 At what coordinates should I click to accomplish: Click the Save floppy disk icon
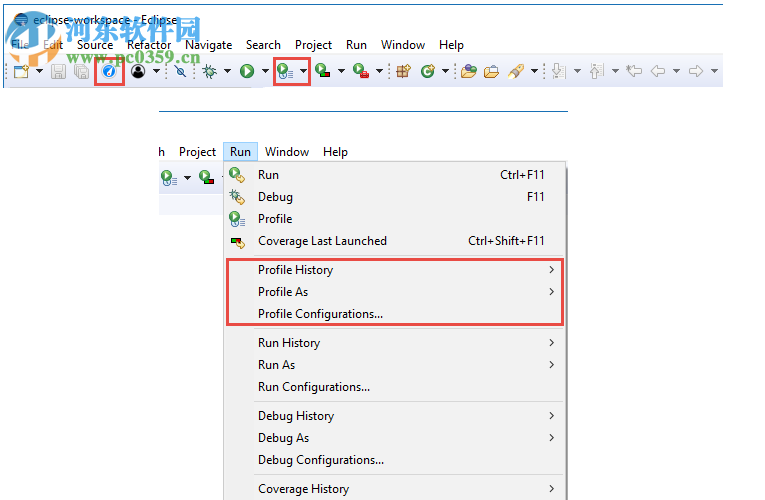point(58,72)
